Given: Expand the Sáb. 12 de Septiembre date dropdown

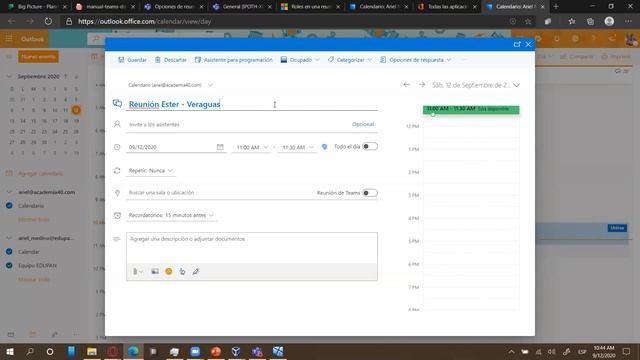Looking at the screenshot, I should coord(476,85).
